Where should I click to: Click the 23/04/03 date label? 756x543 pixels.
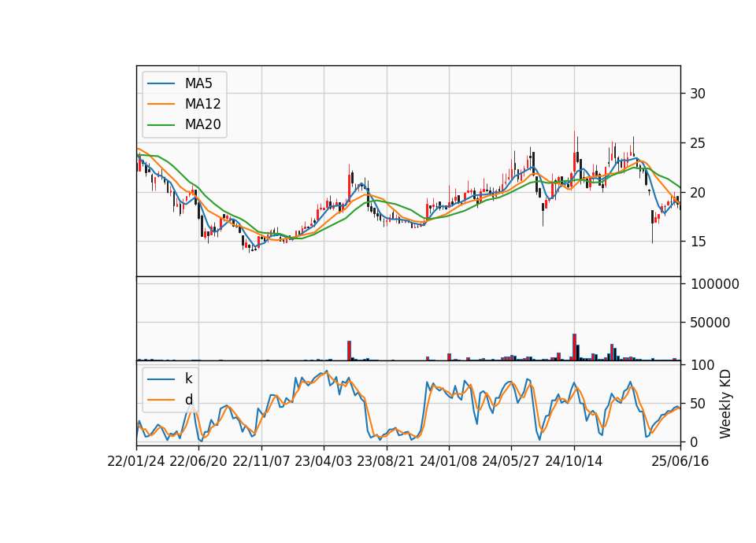tap(324, 461)
